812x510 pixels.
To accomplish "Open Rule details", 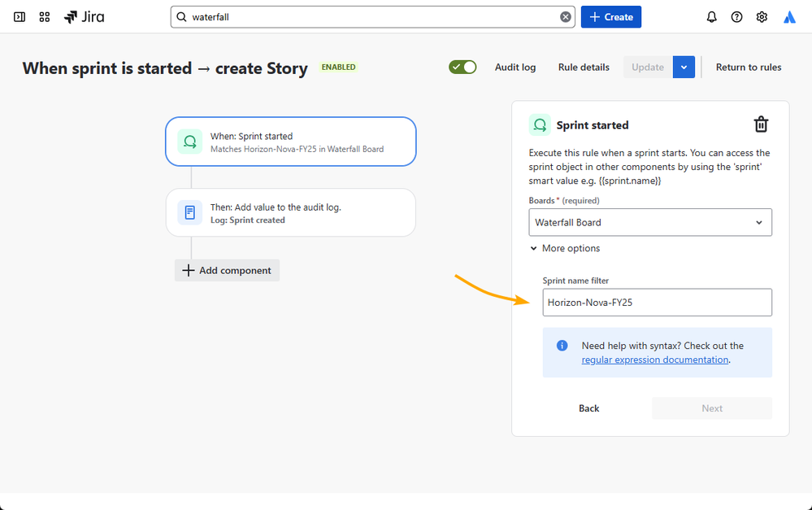I will [584, 68].
